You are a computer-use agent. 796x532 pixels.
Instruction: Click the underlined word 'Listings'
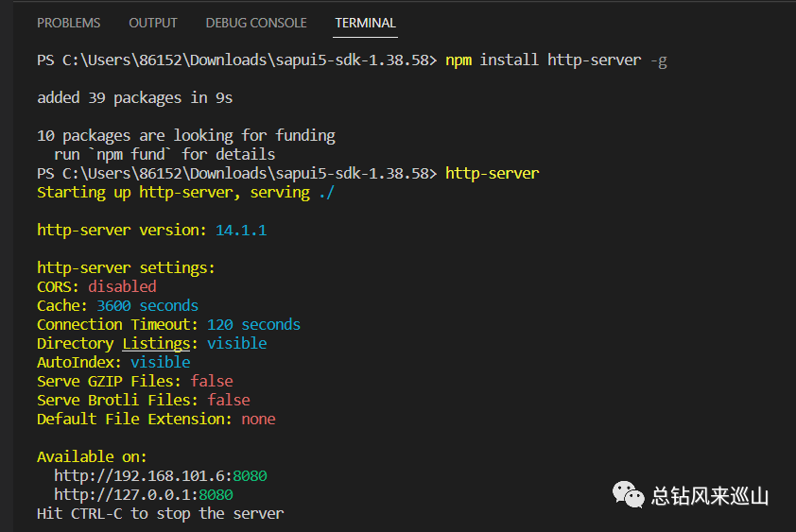(156, 344)
